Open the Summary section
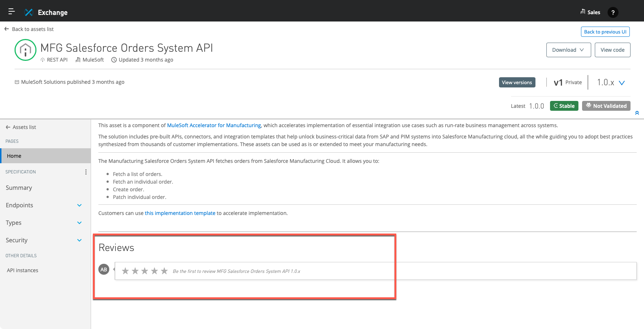Image resolution: width=644 pixels, height=329 pixels. pyautogui.click(x=19, y=188)
